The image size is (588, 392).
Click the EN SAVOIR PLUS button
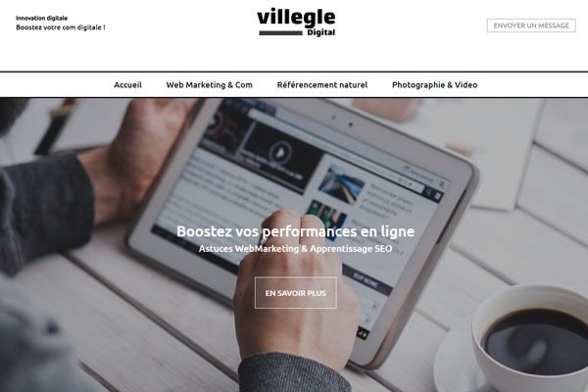click(x=296, y=293)
